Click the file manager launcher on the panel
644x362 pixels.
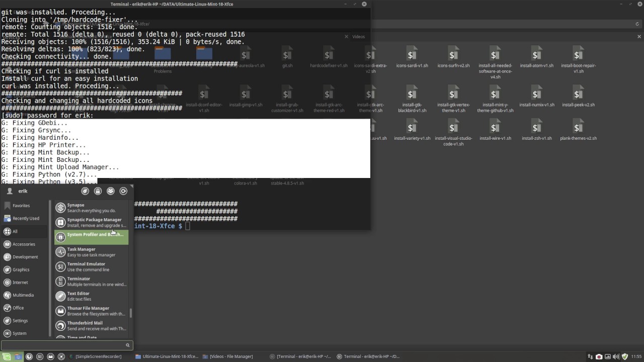pyautogui.click(x=51, y=356)
